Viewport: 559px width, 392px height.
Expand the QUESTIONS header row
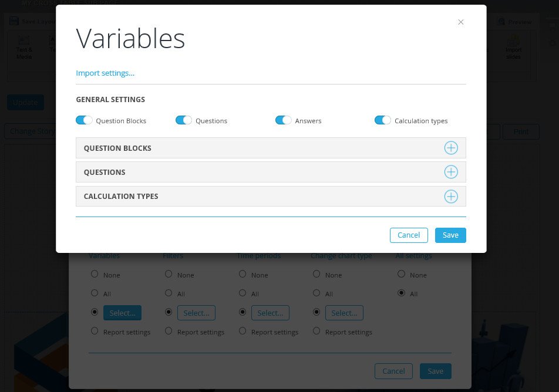pos(271,172)
